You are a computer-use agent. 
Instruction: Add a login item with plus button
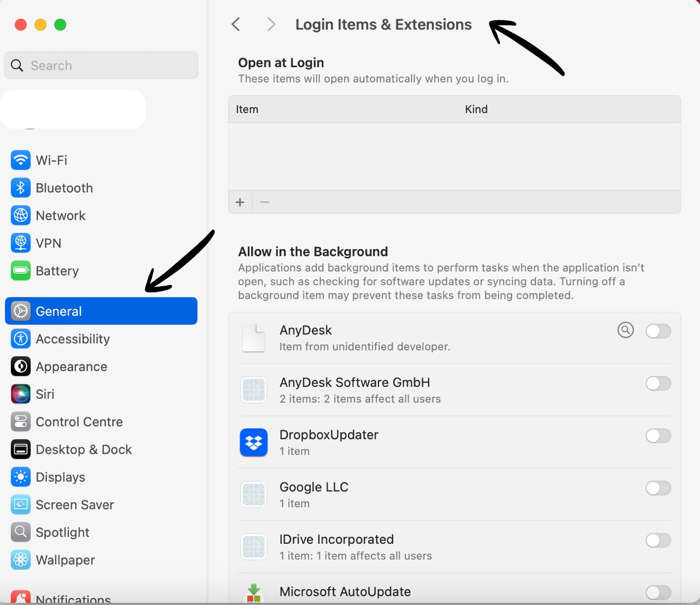[240, 202]
